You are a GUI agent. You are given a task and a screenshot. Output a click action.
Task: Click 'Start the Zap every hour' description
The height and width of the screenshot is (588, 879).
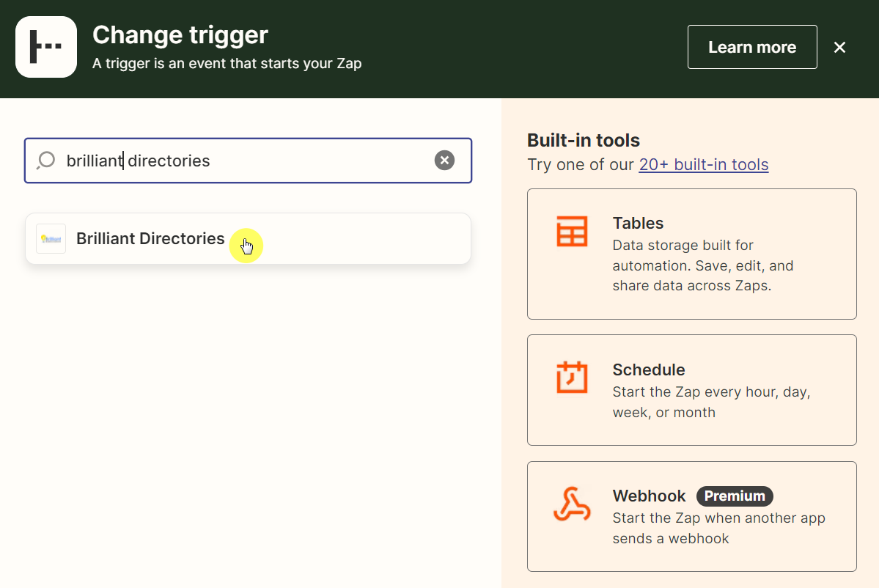tap(711, 402)
